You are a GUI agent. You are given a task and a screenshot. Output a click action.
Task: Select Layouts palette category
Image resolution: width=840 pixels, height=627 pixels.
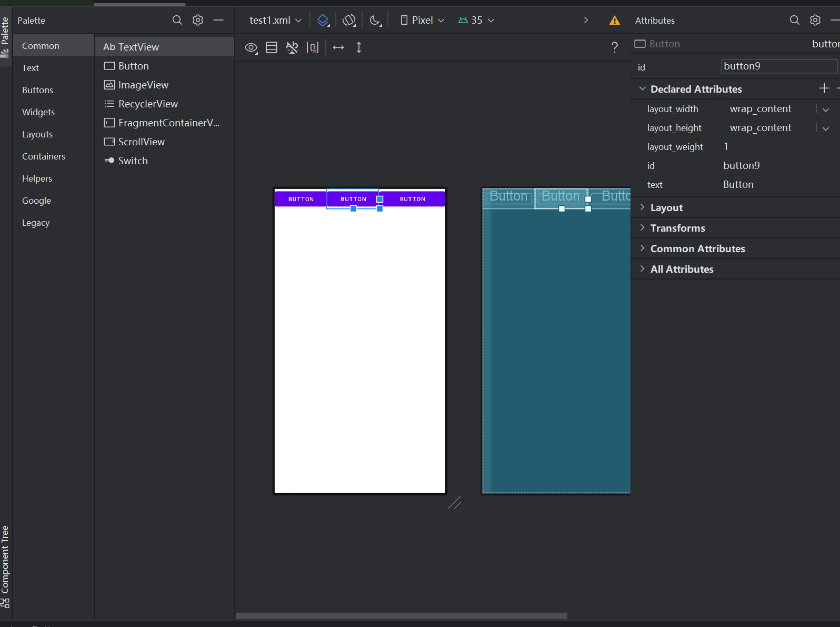(x=54, y=134)
